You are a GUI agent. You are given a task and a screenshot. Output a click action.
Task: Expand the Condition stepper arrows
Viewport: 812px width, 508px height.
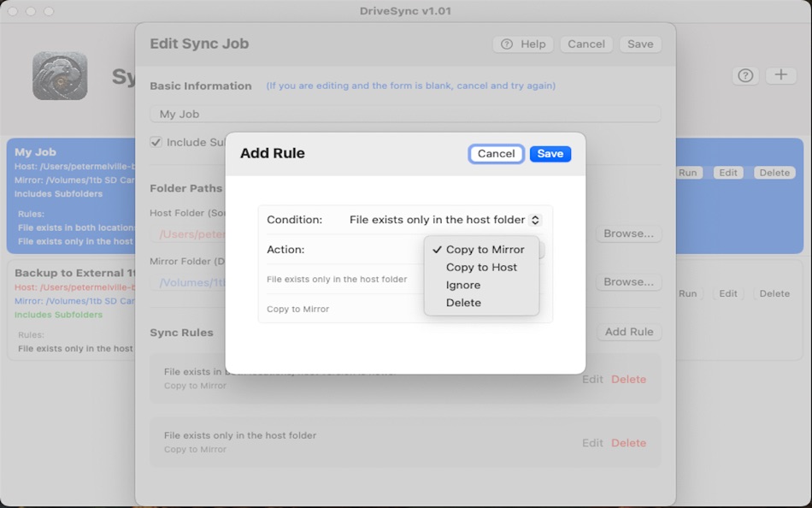(535, 220)
